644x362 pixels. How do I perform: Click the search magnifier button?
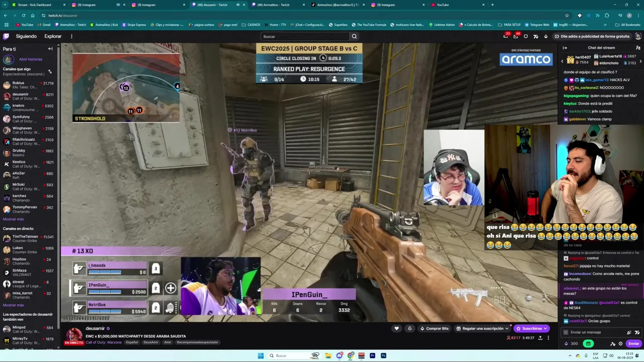(354, 36)
